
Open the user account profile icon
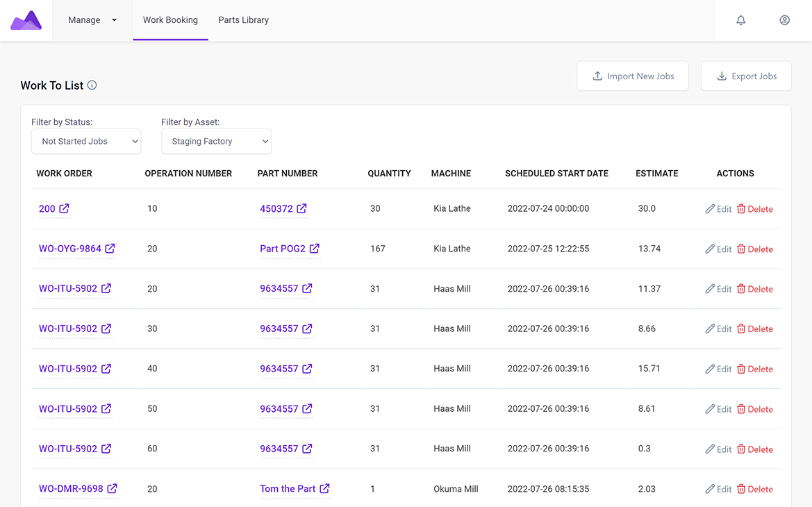click(784, 20)
